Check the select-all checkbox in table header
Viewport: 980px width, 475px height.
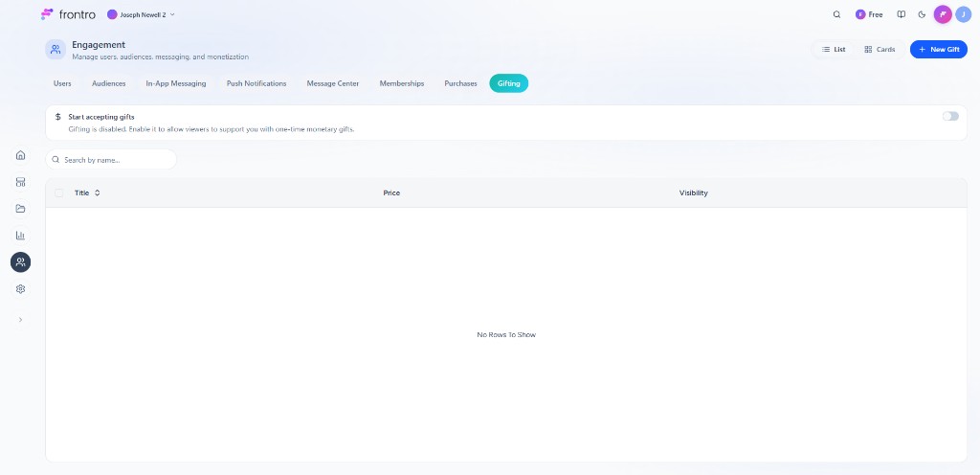click(59, 192)
